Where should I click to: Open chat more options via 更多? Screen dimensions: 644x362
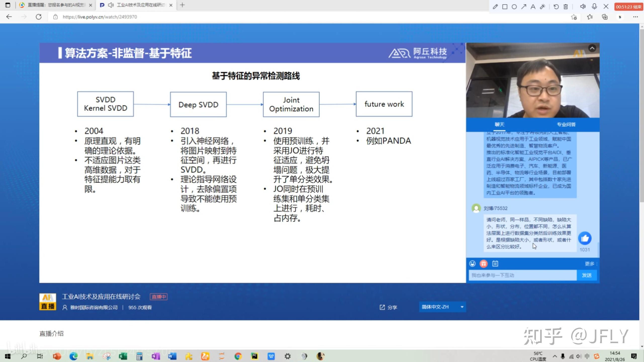[x=590, y=263]
